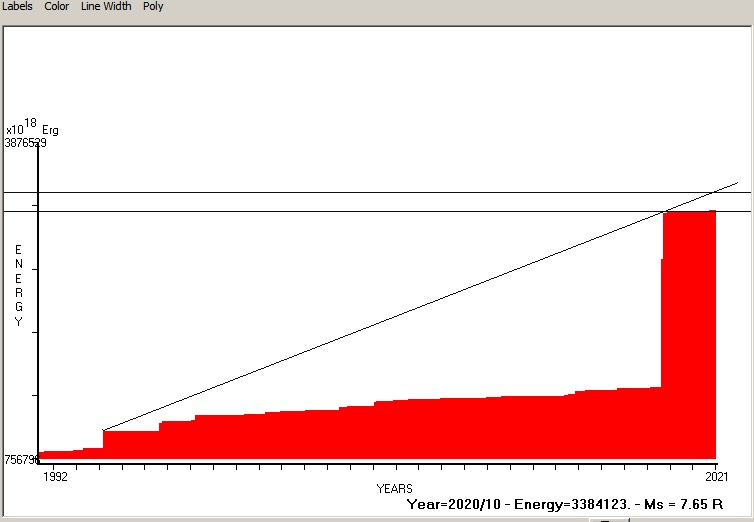
Task: Click the vertical y-axis line
Action: [38, 300]
